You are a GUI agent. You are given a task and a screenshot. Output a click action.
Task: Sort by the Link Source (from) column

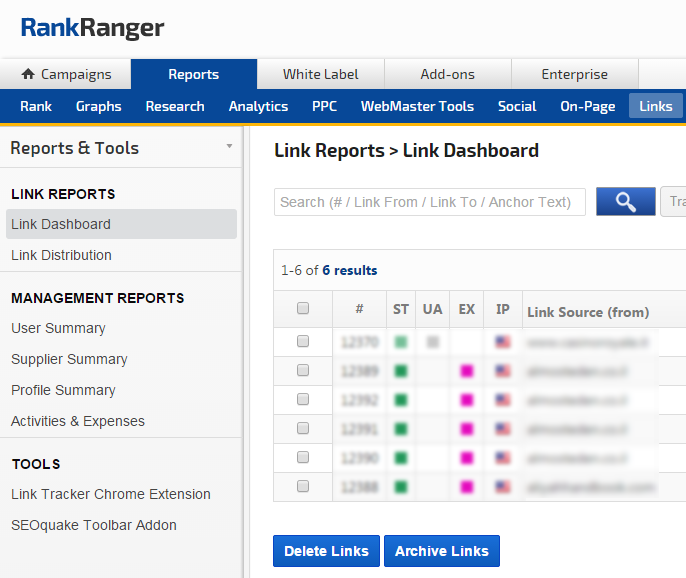click(x=588, y=312)
